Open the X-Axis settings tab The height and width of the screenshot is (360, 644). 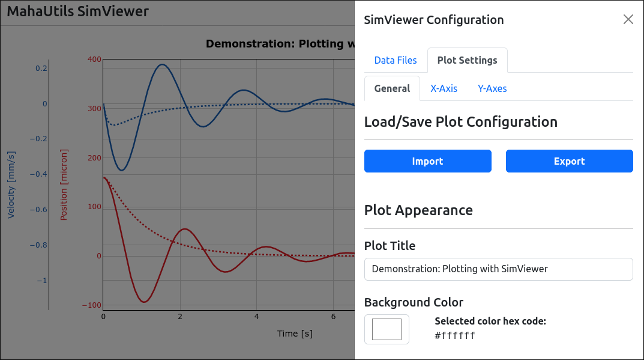click(444, 88)
